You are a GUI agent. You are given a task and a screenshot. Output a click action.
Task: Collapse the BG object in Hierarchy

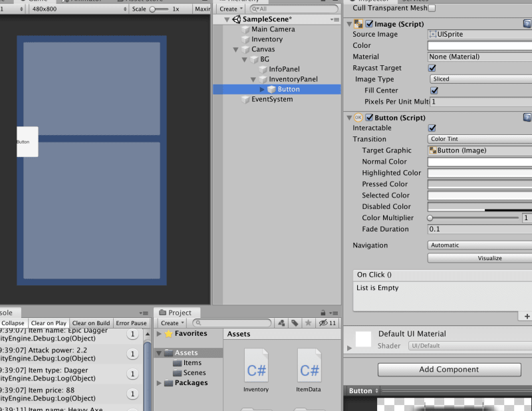pos(244,60)
